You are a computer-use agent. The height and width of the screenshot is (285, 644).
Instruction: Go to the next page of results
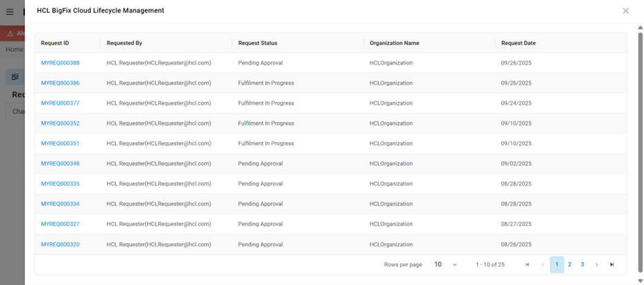tap(596, 264)
